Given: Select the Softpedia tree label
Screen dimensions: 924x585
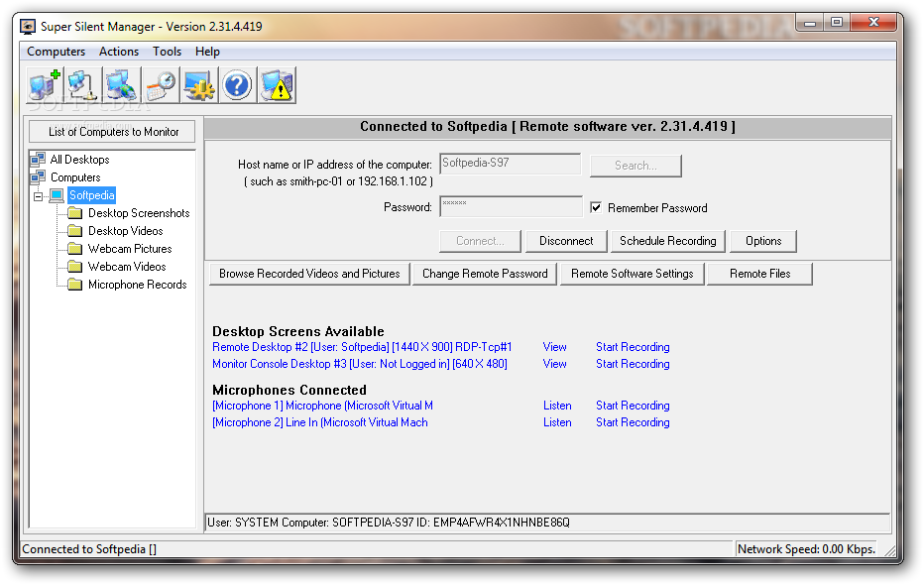Looking at the screenshot, I should (x=92, y=195).
